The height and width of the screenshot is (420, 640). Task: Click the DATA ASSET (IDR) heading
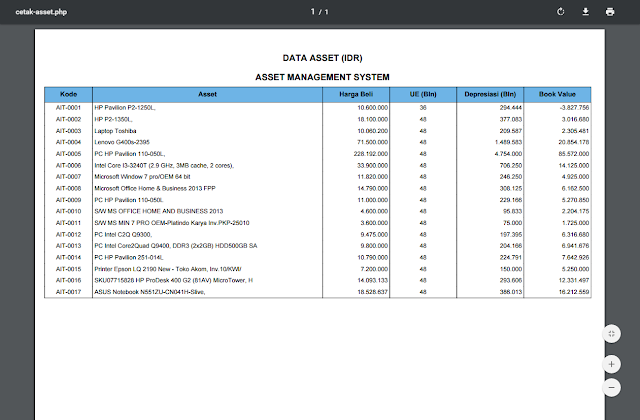[x=322, y=58]
